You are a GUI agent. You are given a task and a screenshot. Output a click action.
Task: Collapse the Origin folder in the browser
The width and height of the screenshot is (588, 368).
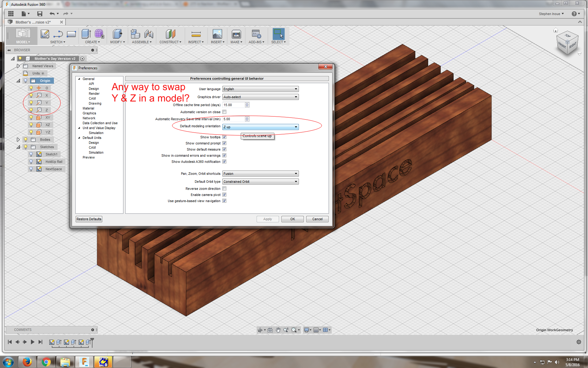click(18, 80)
